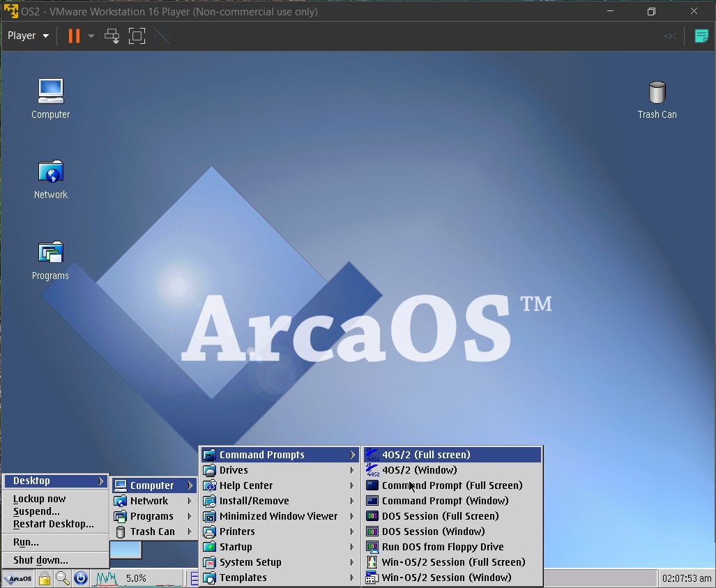Screen dimensions: 716x588
Task: Open the Drives folder icon in menu
Action: click(209, 470)
